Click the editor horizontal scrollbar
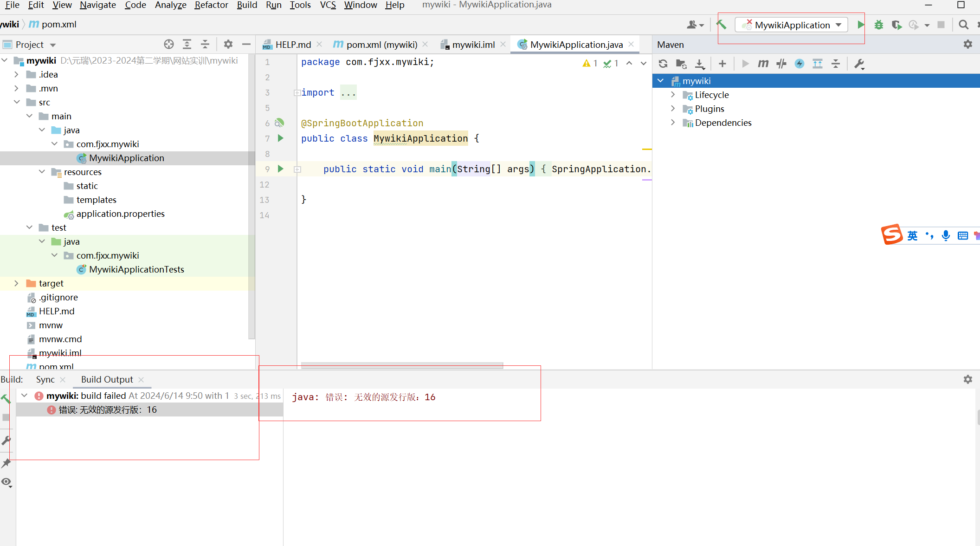Screen dimensions: 980x546 (402, 365)
